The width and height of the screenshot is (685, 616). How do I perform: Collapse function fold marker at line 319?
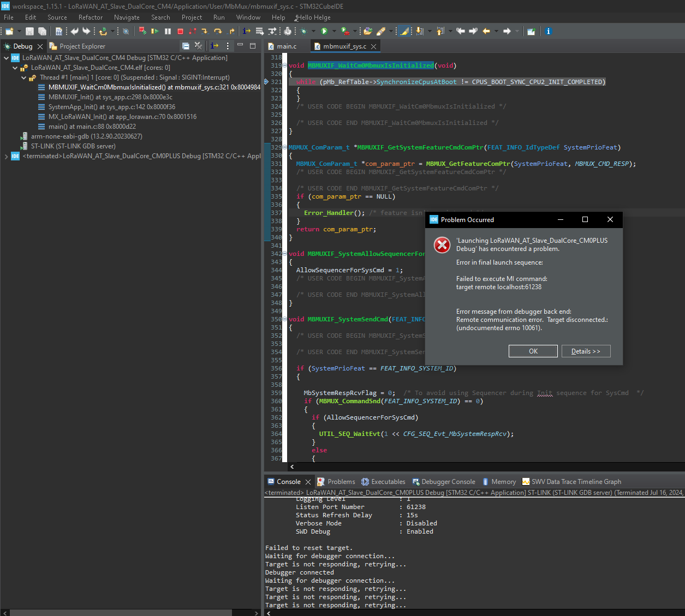coord(285,65)
